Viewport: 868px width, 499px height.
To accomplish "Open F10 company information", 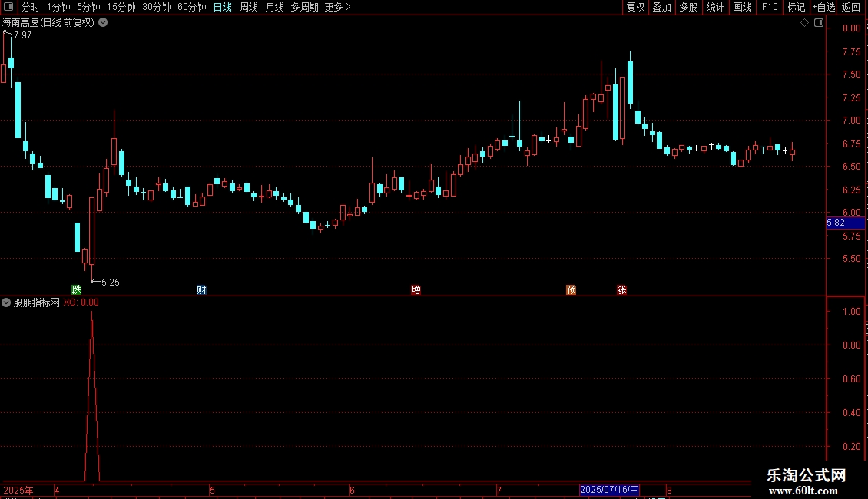I will [770, 7].
